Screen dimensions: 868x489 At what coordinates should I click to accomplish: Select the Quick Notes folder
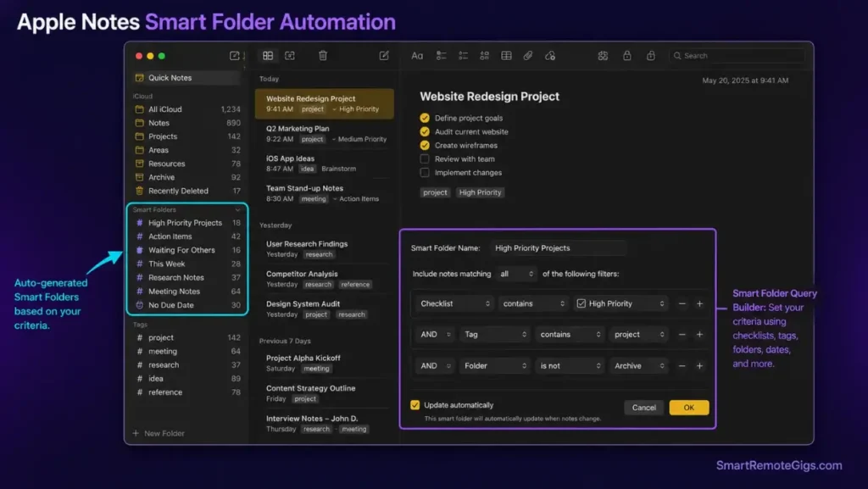click(187, 78)
